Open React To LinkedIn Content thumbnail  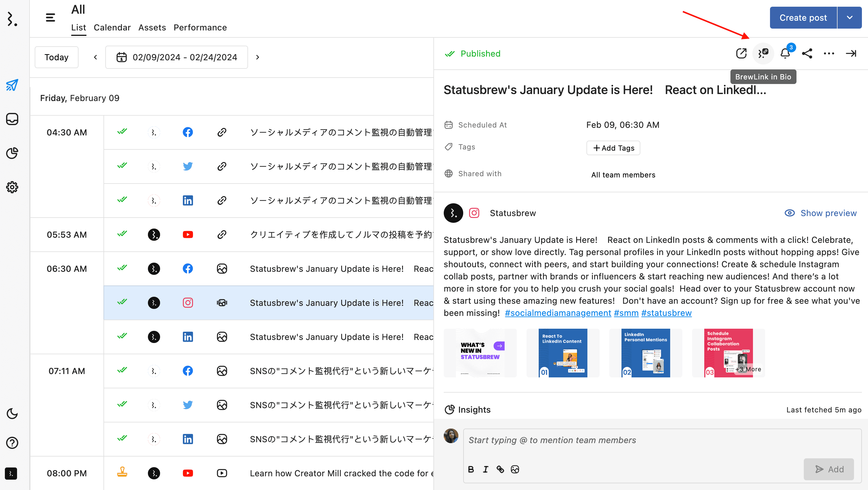[563, 353]
